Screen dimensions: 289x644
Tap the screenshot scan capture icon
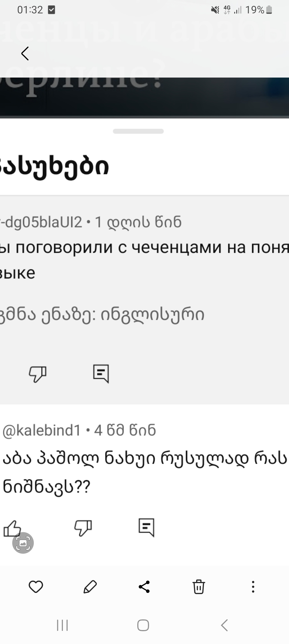point(23,543)
